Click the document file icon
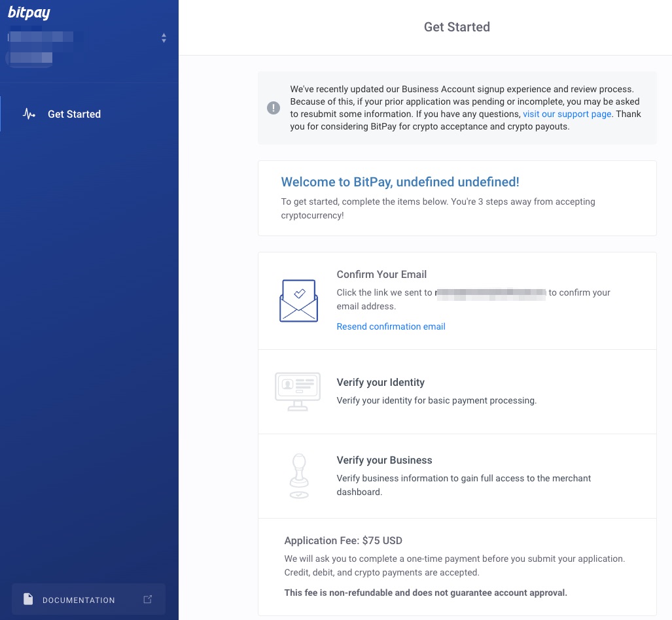The height and width of the screenshot is (620, 672). 28,599
